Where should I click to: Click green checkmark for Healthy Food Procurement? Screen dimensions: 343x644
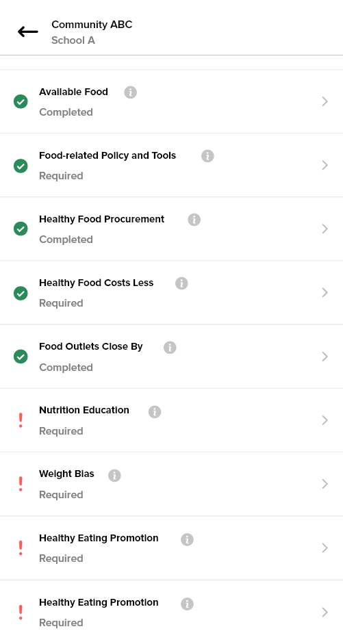coord(21,229)
